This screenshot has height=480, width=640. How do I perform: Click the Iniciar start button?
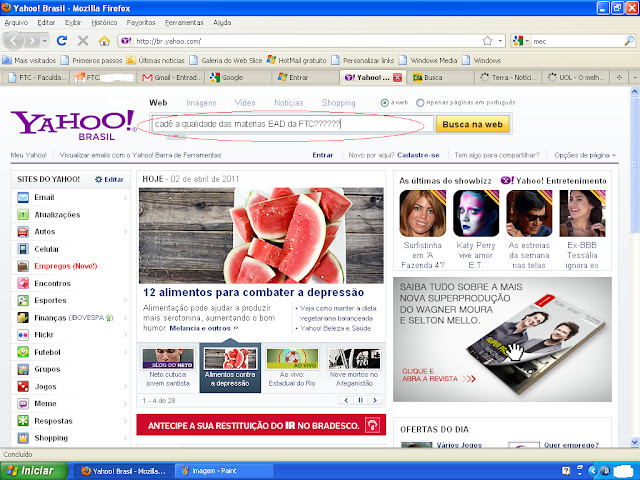(x=33, y=471)
